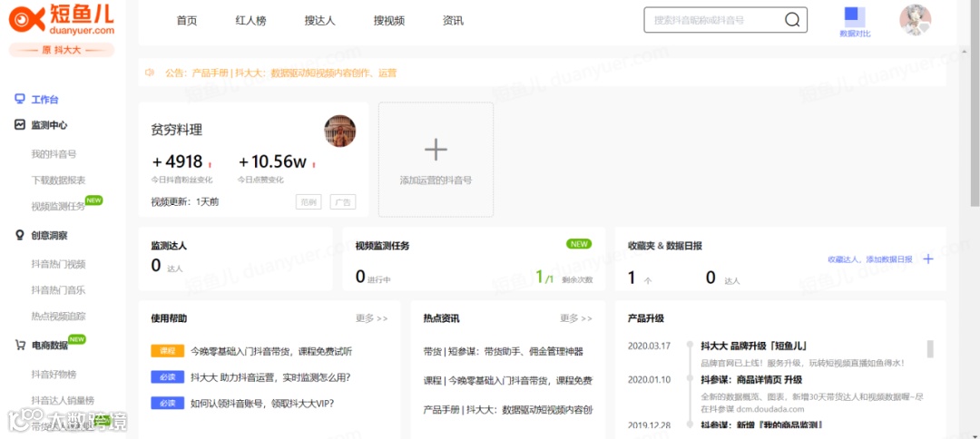Open 抖音热门音乐 in sidebar
Image resolution: width=980 pixels, height=439 pixels.
[x=58, y=289]
